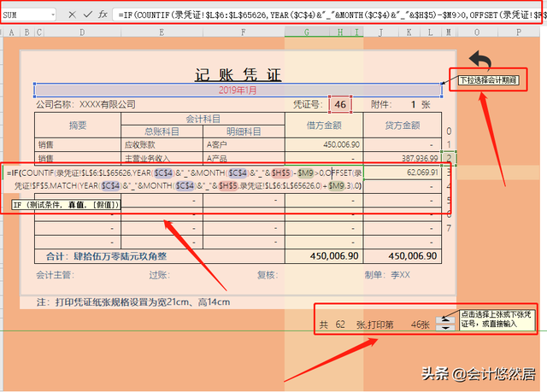Select column O header
Screen dimensions: 547x392
click(477, 32)
